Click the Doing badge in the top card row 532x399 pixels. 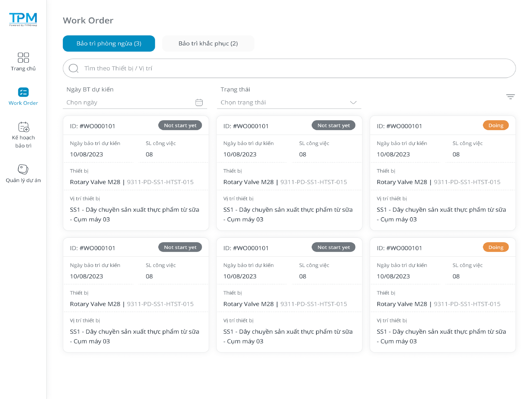496,125
